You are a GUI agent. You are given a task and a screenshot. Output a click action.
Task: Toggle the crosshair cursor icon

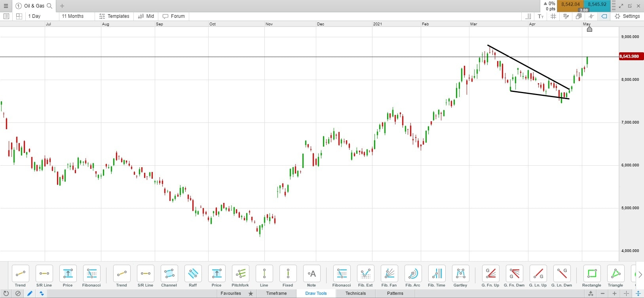tap(591, 16)
